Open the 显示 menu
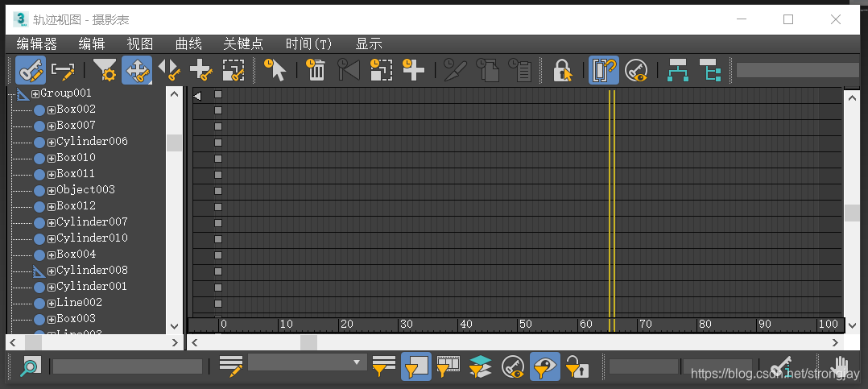 (x=370, y=43)
